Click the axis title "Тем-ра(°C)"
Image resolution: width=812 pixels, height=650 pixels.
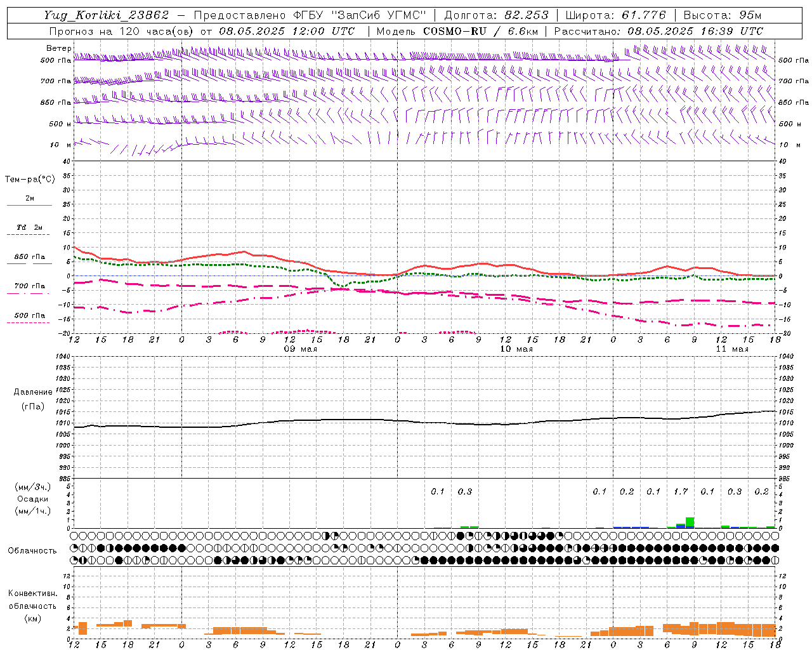coord(30,179)
